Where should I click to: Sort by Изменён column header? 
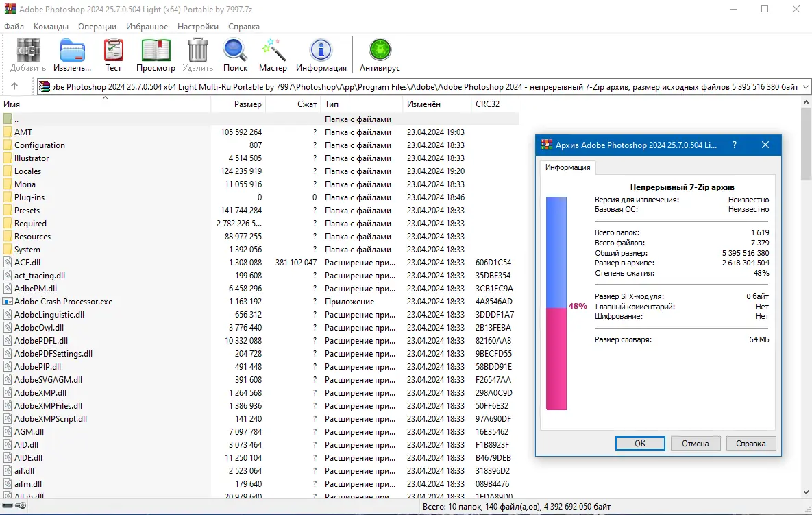(x=437, y=104)
